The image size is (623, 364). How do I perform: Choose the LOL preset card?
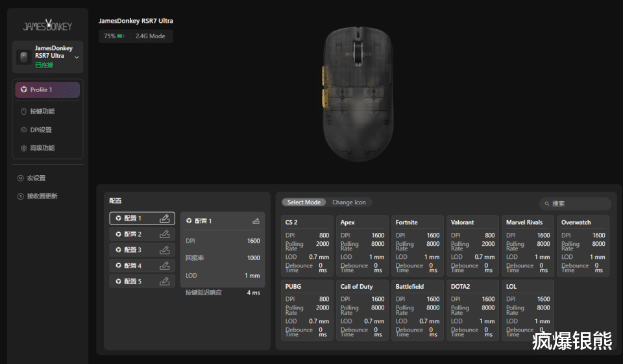pos(528,310)
